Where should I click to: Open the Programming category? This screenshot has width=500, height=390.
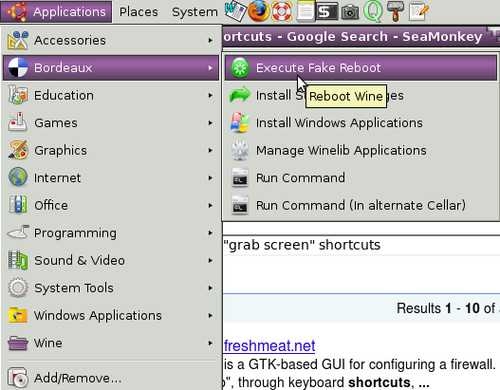(x=111, y=233)
